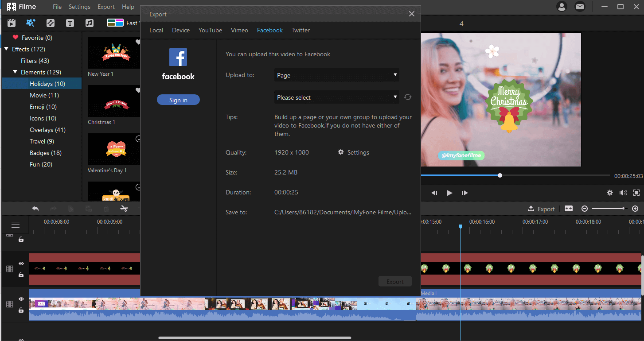Open the Upload to Page dropdown
644x341 pixels.
point(336,75)
